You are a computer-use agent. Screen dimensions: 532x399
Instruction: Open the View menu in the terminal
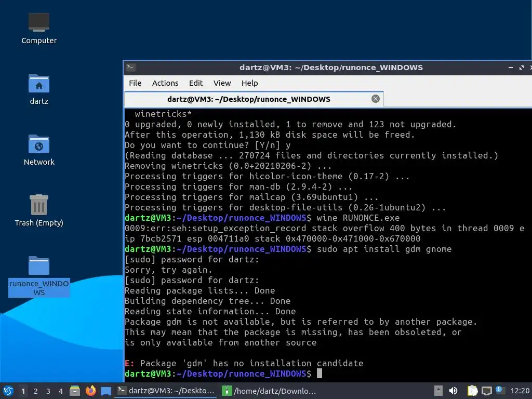(222, 83)
